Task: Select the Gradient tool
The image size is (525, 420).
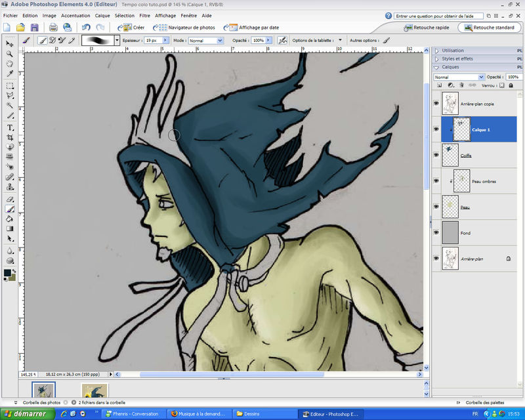Action: pyautogui.click(x=10, y=229)
